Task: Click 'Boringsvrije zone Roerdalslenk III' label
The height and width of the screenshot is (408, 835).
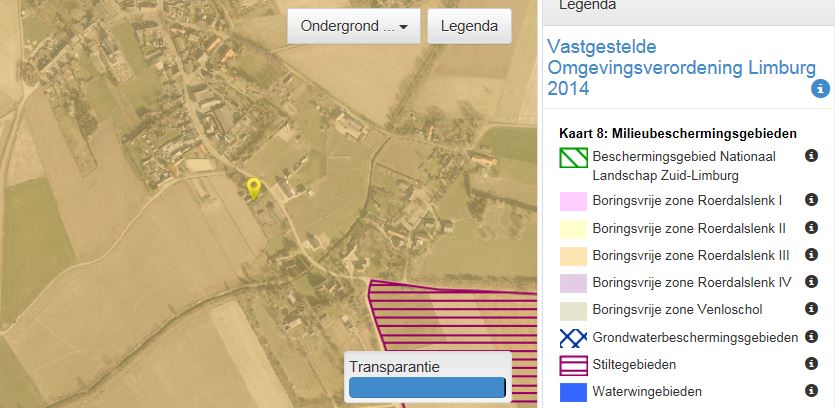Action: click(691, 256)
